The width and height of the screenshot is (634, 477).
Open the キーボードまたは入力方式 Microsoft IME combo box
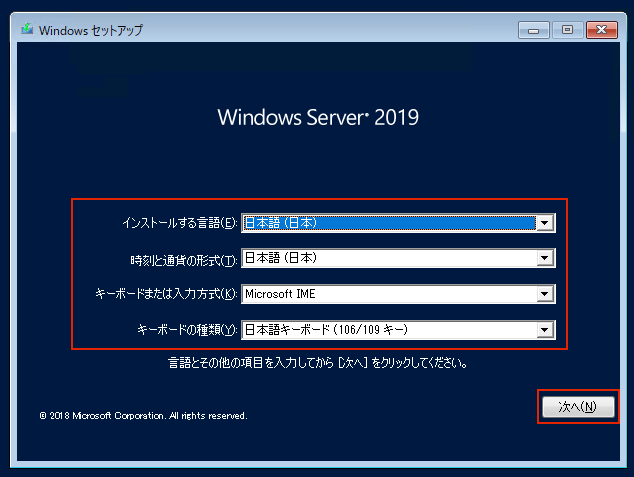(398, 294)
